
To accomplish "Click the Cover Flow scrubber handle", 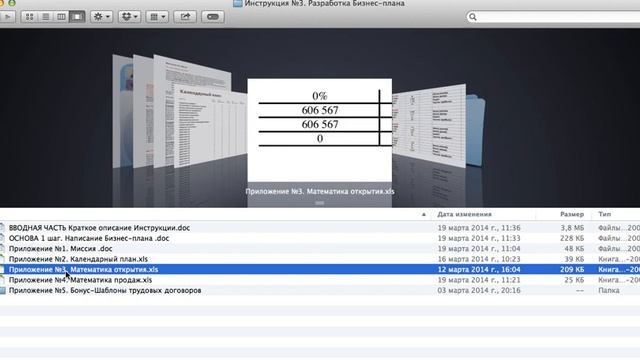I will coord(320,202).
